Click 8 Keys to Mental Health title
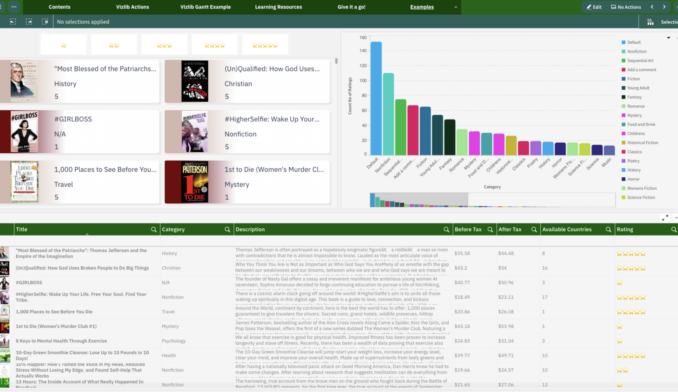The width and height of the screenshot is (678, 392). pos(61,341)
